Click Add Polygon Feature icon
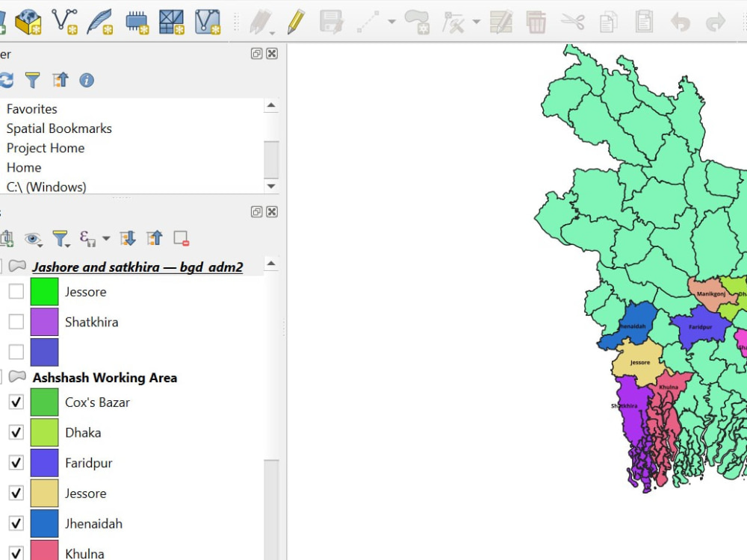Viewport: 747px width, 560px height. coord(418,22)
